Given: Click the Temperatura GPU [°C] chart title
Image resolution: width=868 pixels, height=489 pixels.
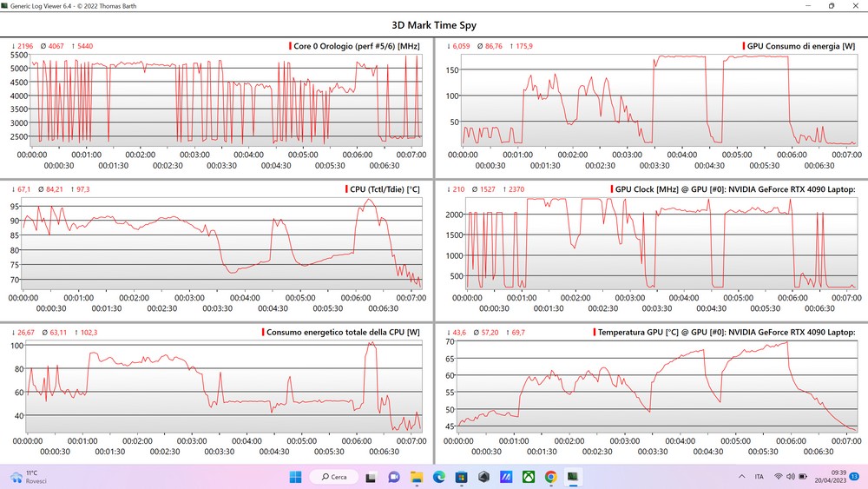Looking at the screenshot, I should pyautogui.click(x=727, y=333).
